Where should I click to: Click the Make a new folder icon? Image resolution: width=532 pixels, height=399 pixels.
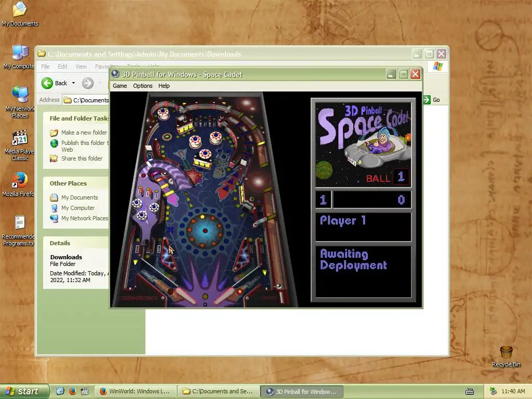(x=54, y=132)
